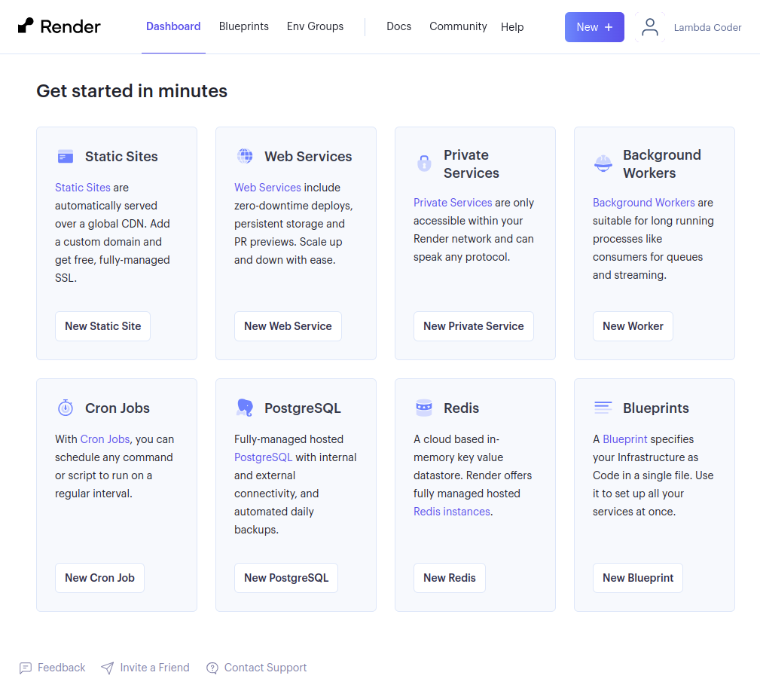Screen dimensions: 760x700
Task: Open the user avatar icon
Action: (649, 27)
